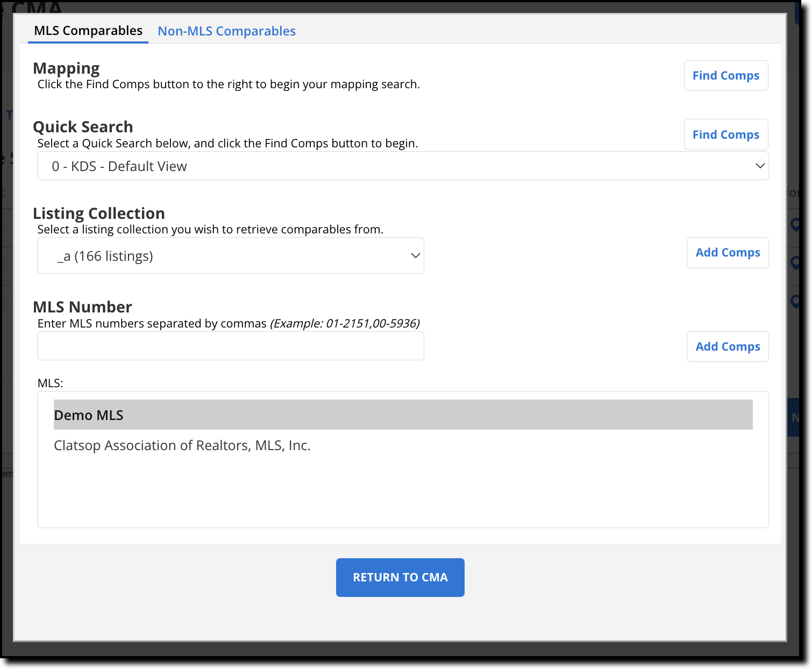Switch to the MLS Comparables tab
812x669 pixels.
click(88, 31)
